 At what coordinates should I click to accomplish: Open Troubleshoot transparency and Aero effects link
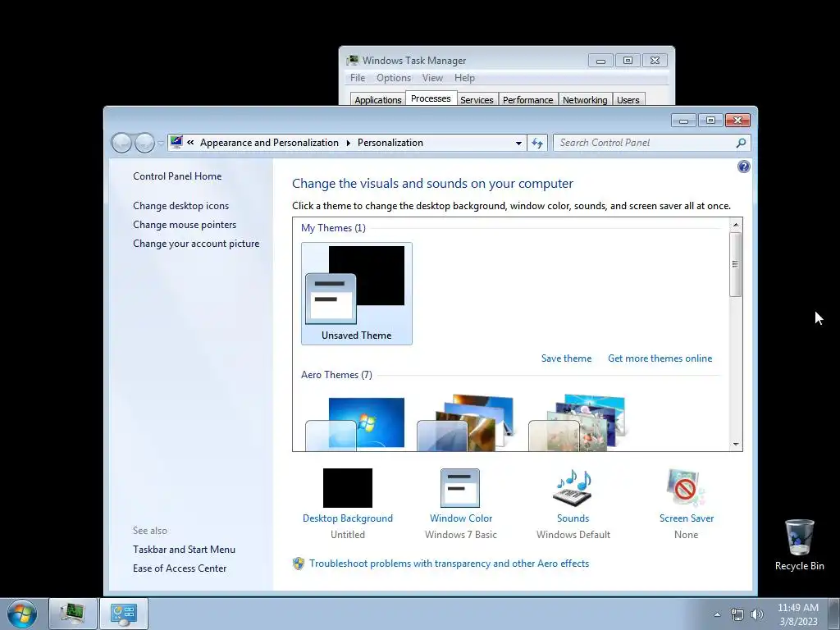(449, 564)
